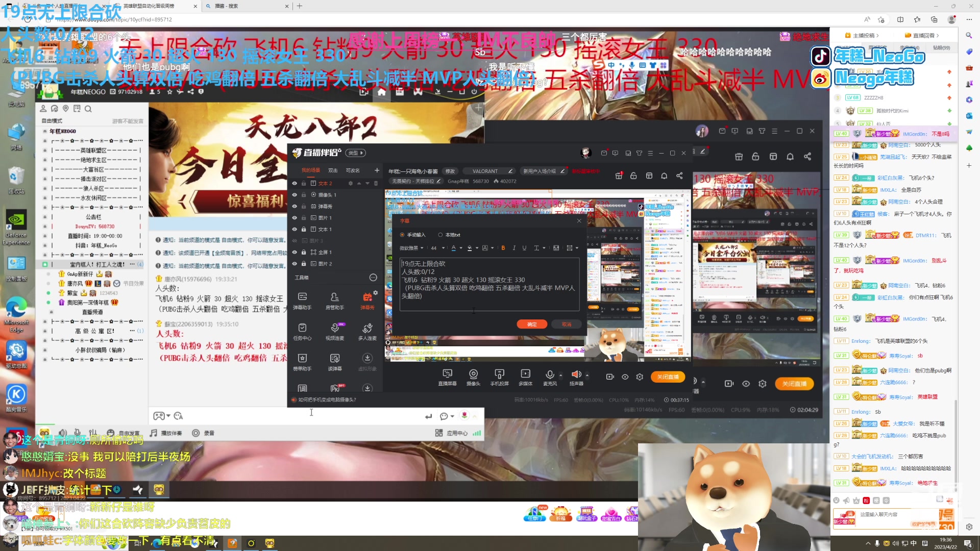Click the 类型 pill next to logo
The height and width of the screenshot is (551, 980).
(x=356, y=153)
